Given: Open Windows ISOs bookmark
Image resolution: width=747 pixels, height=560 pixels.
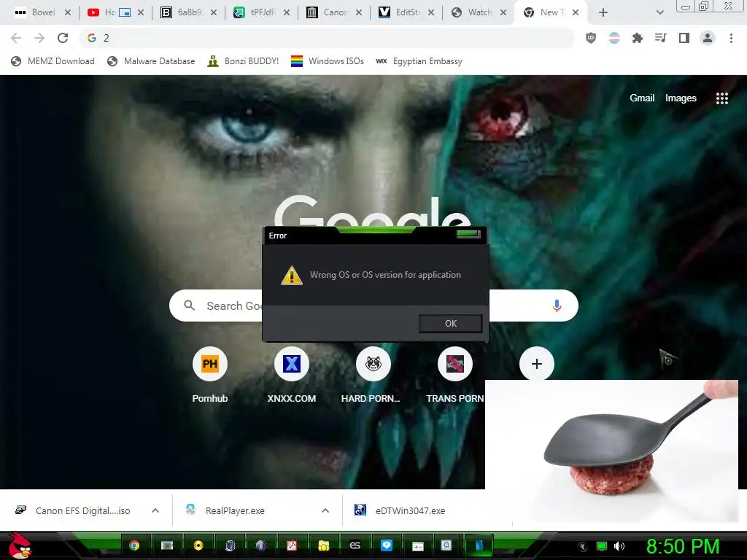Looking at the screenshot, I should 328,61.
